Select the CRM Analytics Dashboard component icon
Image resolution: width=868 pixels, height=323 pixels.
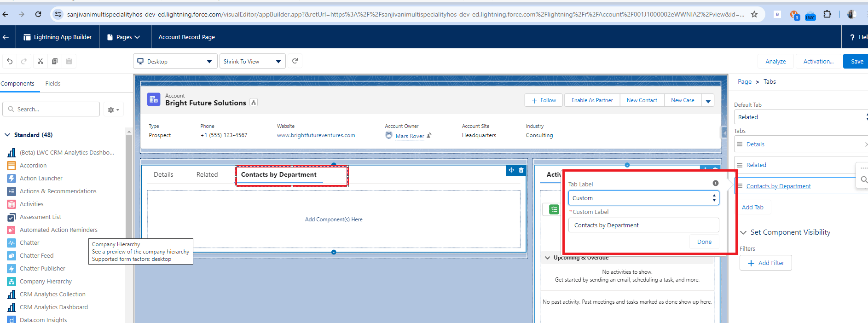pyautogui.click(x=12, y=307)
